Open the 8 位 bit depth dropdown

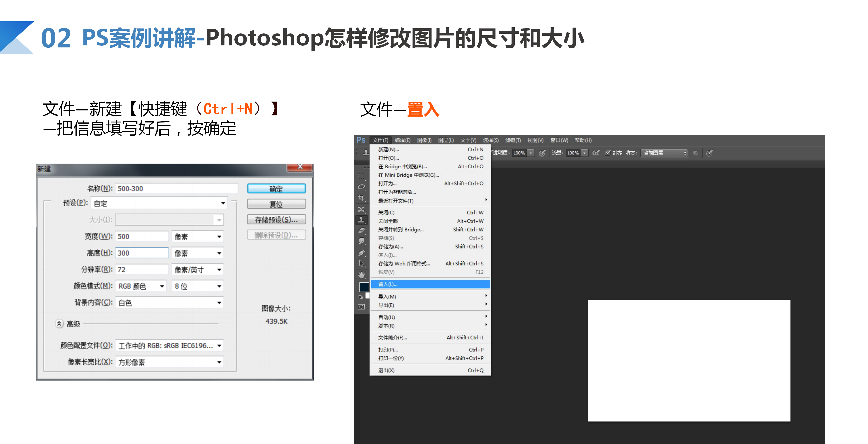(198, 286)
